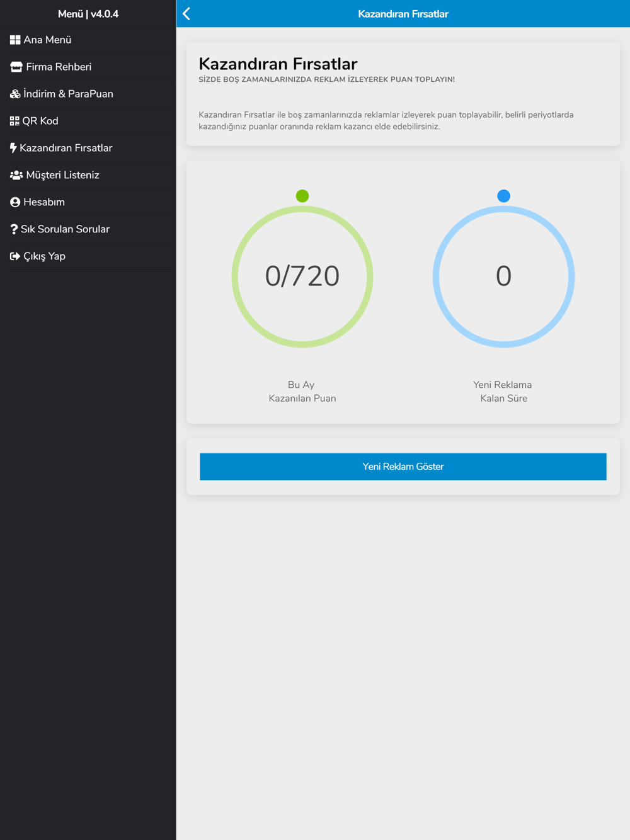Click the SİZDE BOŞ ZAMANLARINIZDA subtitle

326,79
